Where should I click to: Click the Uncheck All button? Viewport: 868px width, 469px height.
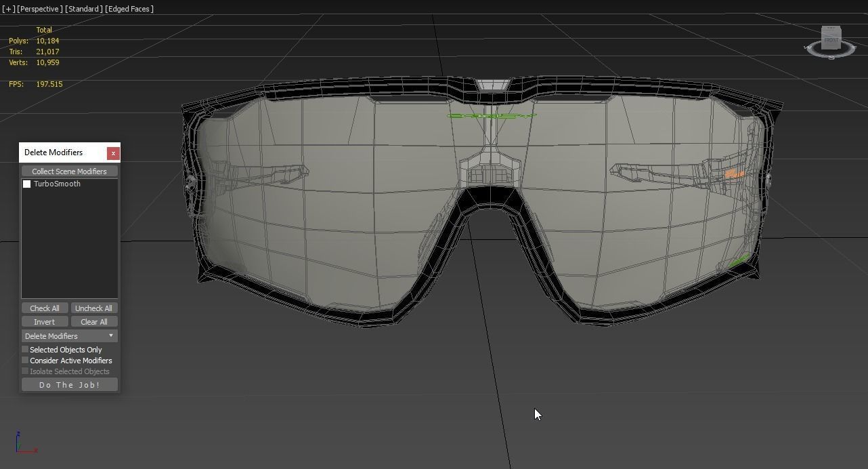(x=93, y=308)
